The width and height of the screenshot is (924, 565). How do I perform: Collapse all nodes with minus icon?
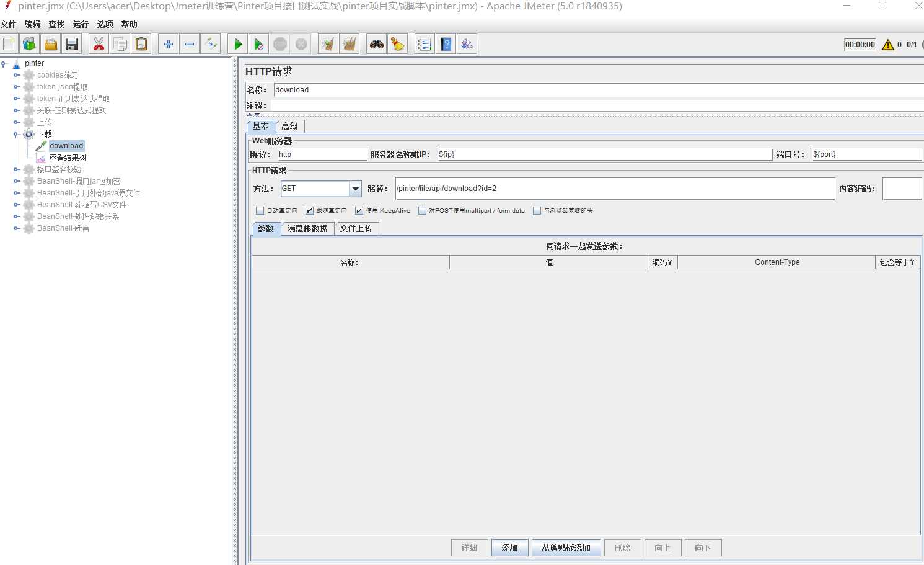[x=190, y=44]
